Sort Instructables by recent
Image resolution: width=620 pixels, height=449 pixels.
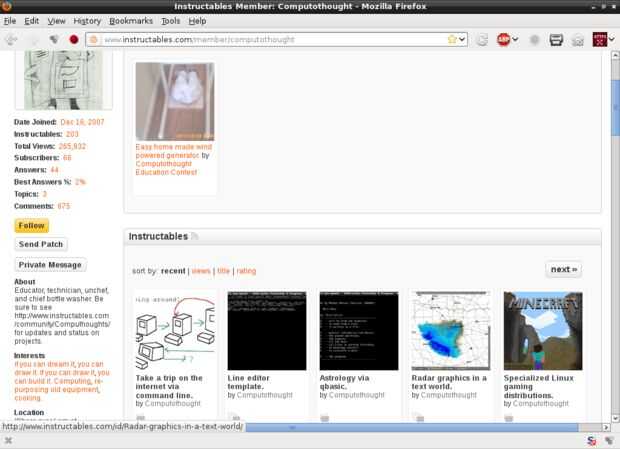point(173,271)
